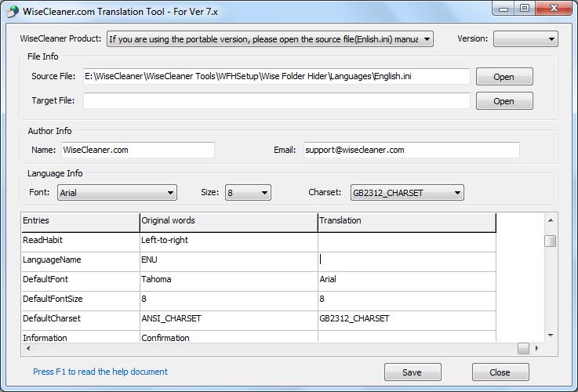Click the author Email field
The image size is (578, 392).
[x=412, y=150]
